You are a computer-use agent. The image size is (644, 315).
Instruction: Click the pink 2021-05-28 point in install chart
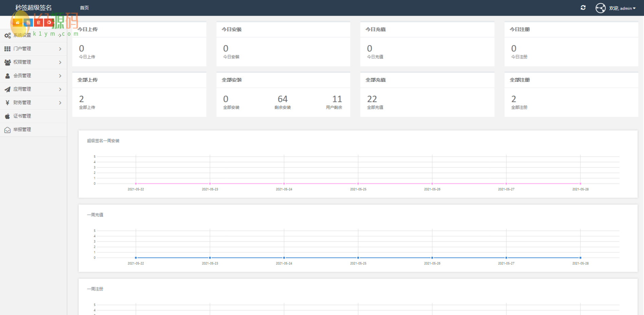pos(581,183)
